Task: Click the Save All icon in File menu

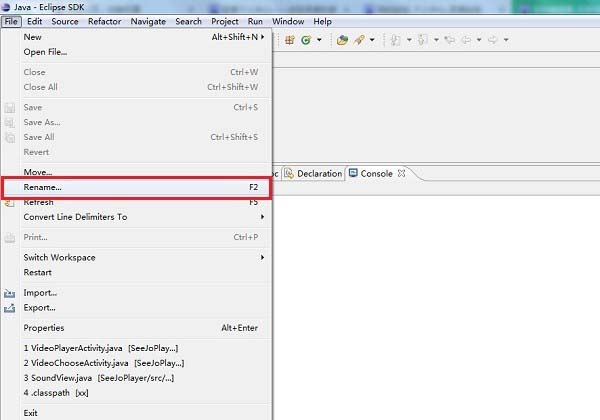Action: (x=10, y=138)
